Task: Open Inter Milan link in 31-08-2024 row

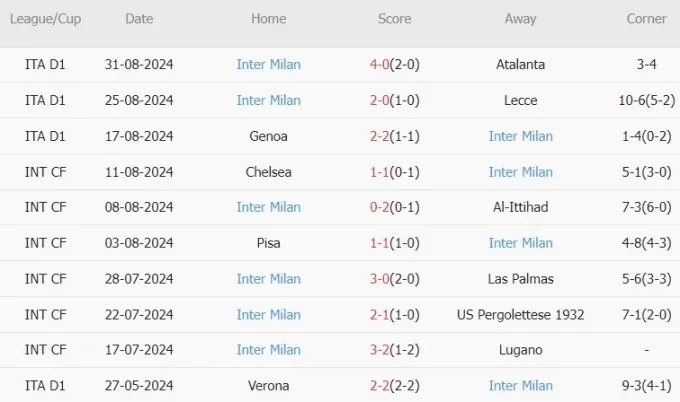Action: [x=268, y=65]
